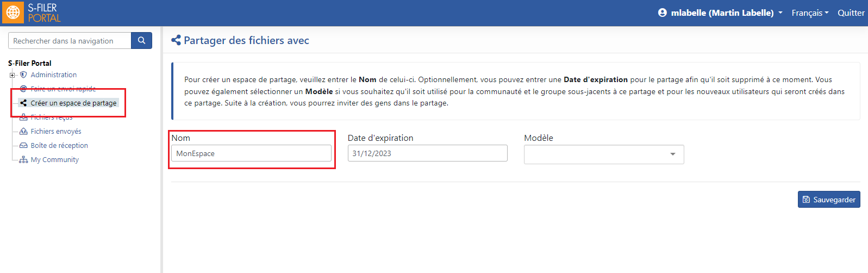Image resolution: width=868 pixels, height=273 pixels.
Task: Open the Français language dropdown
Action: [x=810, y=13]
